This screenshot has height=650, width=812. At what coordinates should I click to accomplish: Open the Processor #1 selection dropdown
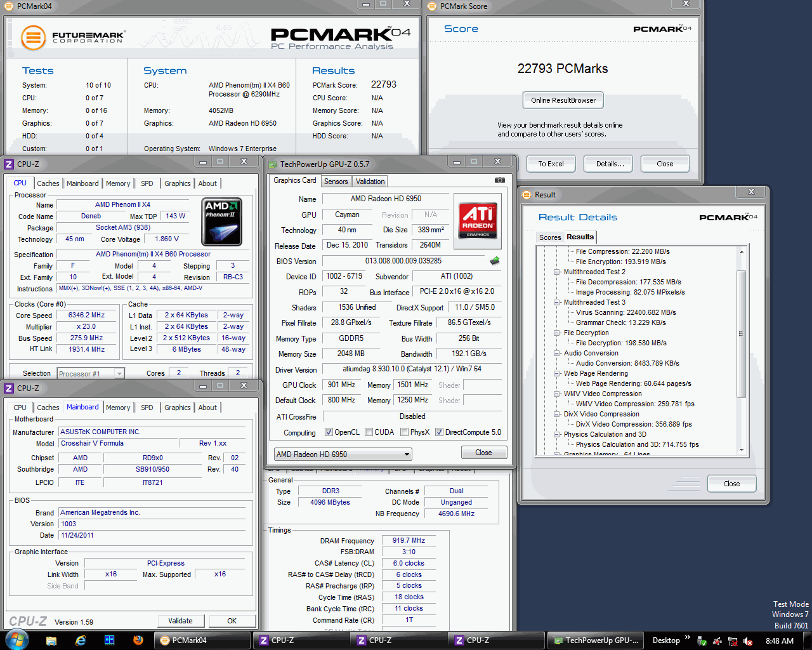pos(91,373)
